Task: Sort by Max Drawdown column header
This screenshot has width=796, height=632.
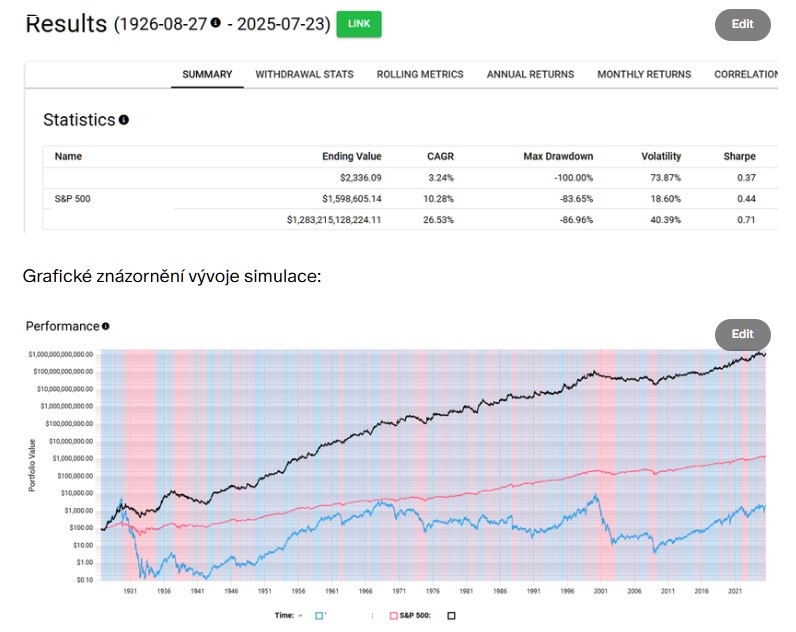Action: pos(558,156)
